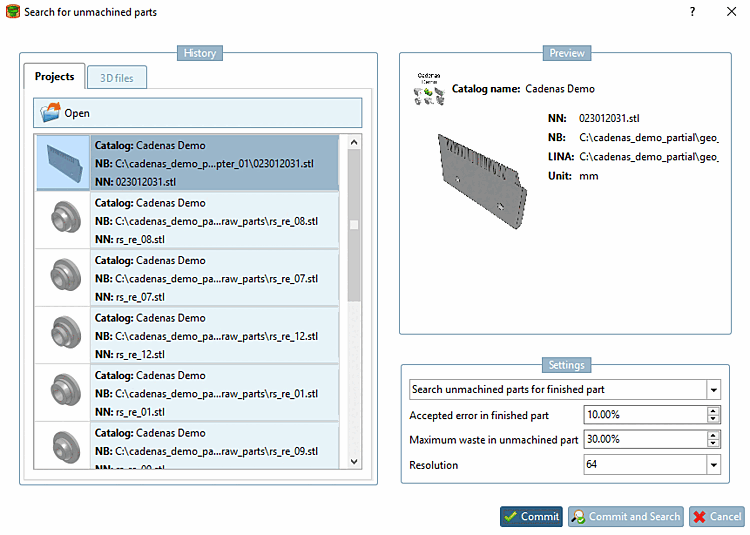Click the Cadenas Demo catalog logo icon

[429, 89]
